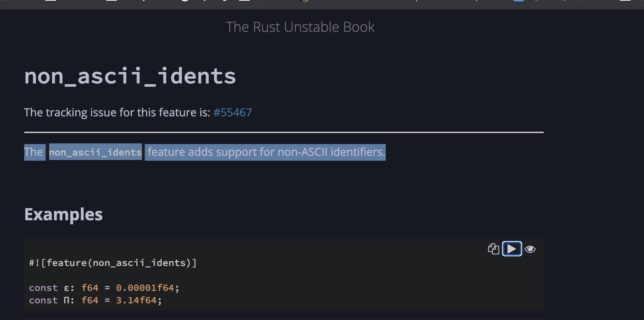644x320 pixels.
Task: Click the highlighted inline code non_ascii_idents
Action: 95,152
